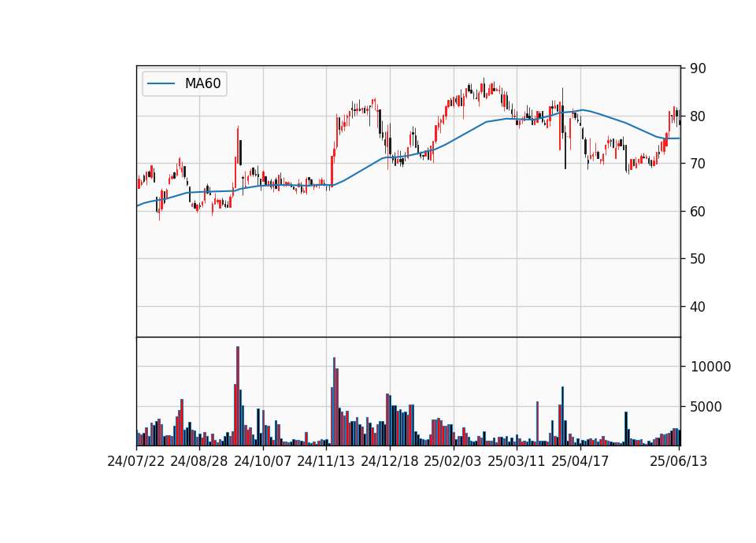Image resolution: width=756 pixels, height=543 pixels.
Task: Select the 24/08/28 date label
Action: tap(199, 461)
